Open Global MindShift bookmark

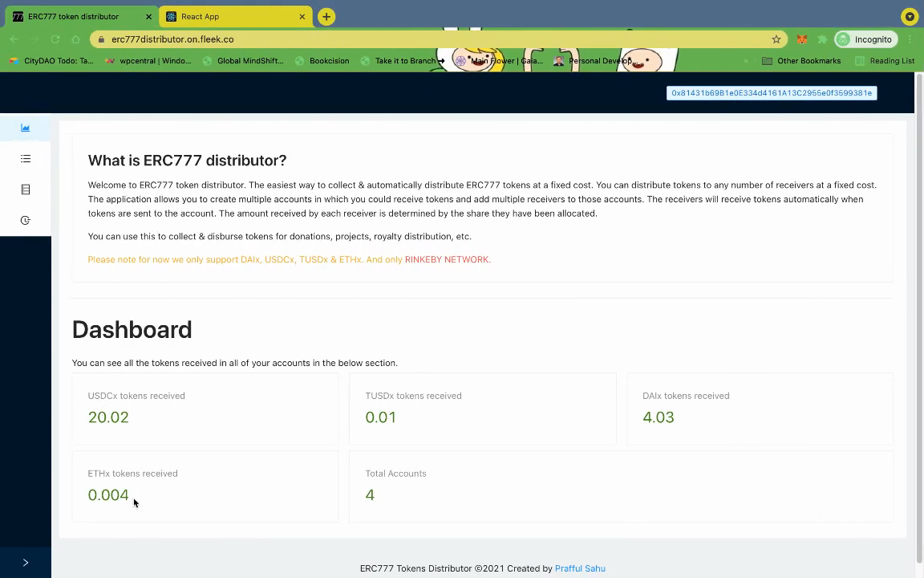[x=243, y=61]
